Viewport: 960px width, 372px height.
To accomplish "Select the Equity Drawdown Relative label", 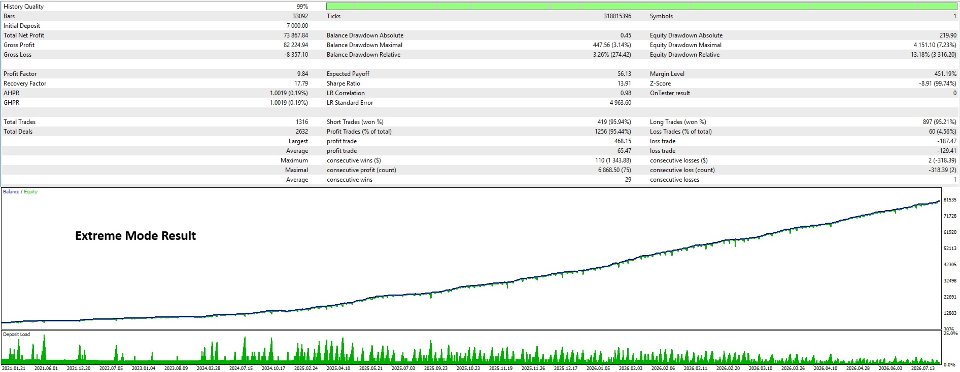I will click(x=684, y=55).
